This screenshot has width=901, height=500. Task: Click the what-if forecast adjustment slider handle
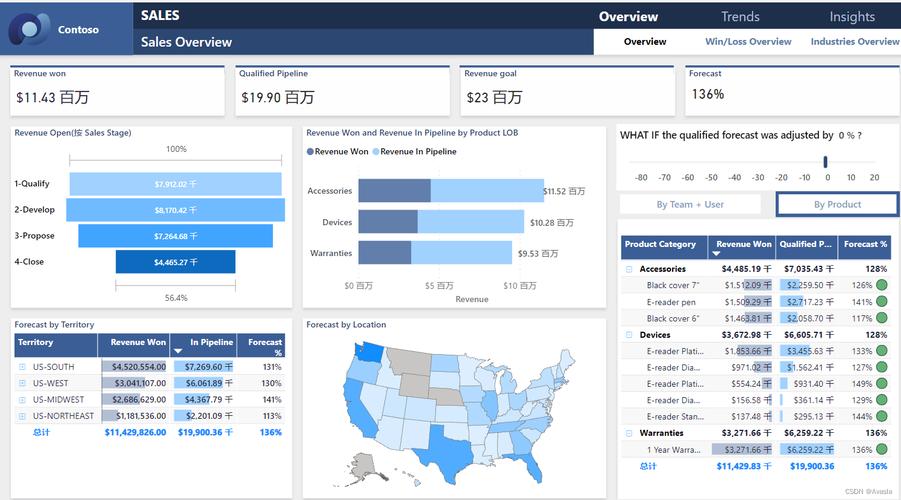tap(826, 162)
